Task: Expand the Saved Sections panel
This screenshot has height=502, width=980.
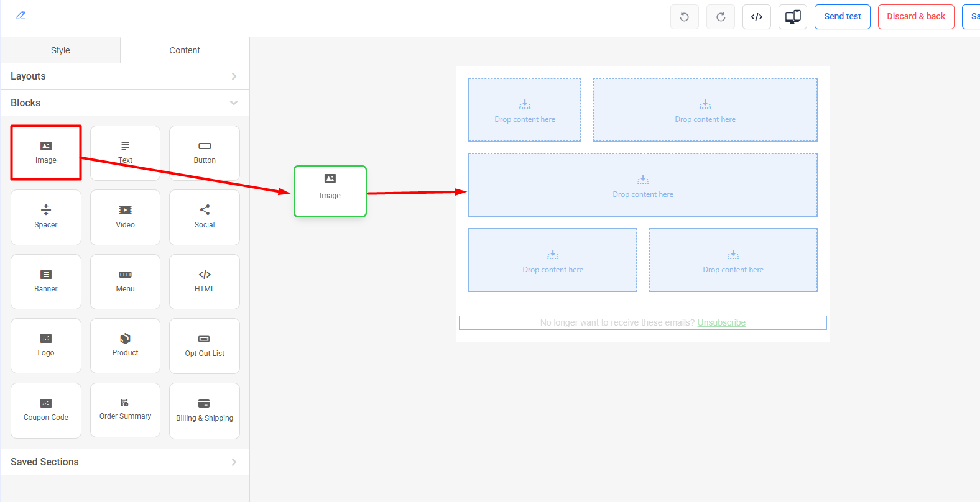Action: 125,462
